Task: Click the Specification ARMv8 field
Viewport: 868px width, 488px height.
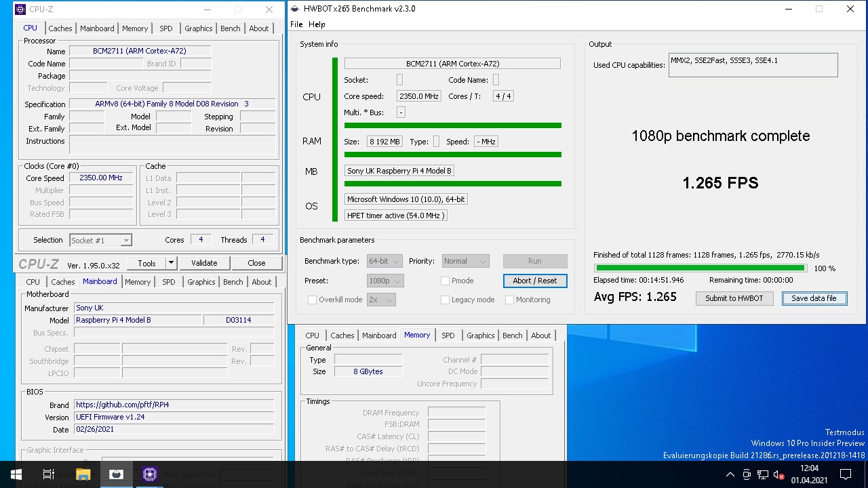Action: pos(172,104)
